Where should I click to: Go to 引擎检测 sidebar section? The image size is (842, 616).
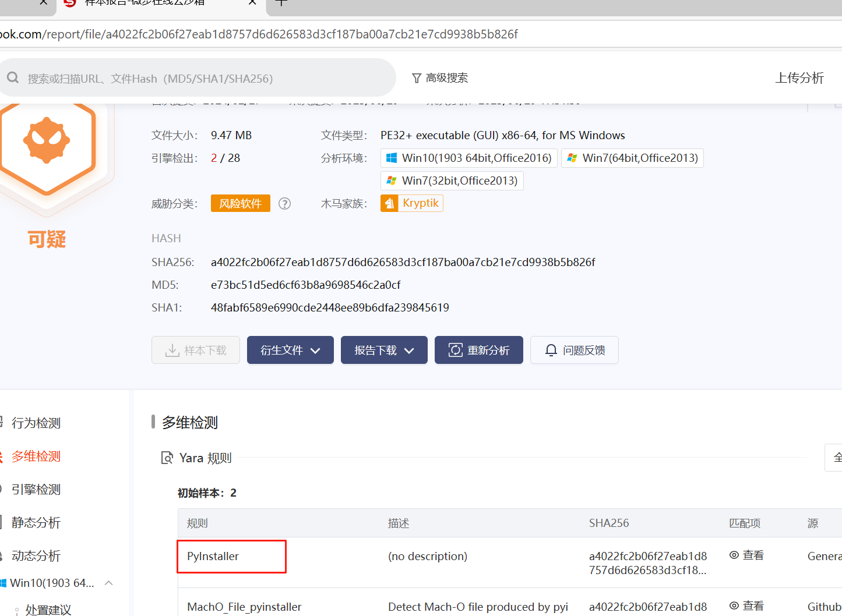click(x=36, y=489)
